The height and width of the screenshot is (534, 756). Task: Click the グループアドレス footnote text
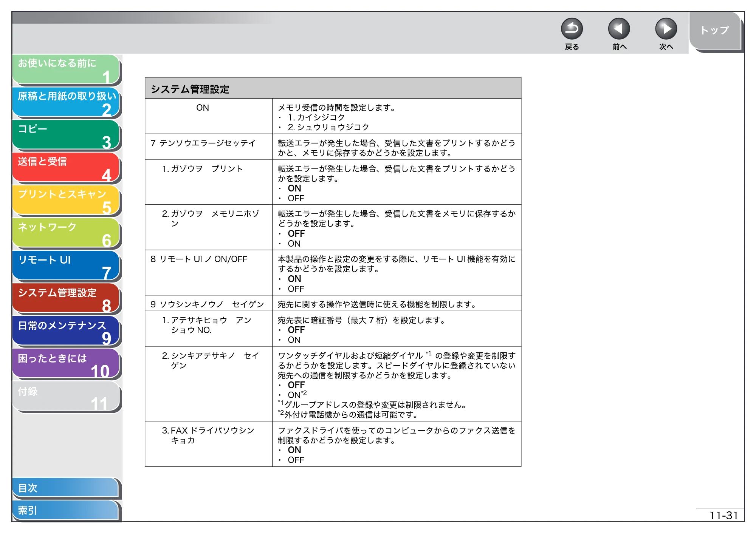point(373,405)
